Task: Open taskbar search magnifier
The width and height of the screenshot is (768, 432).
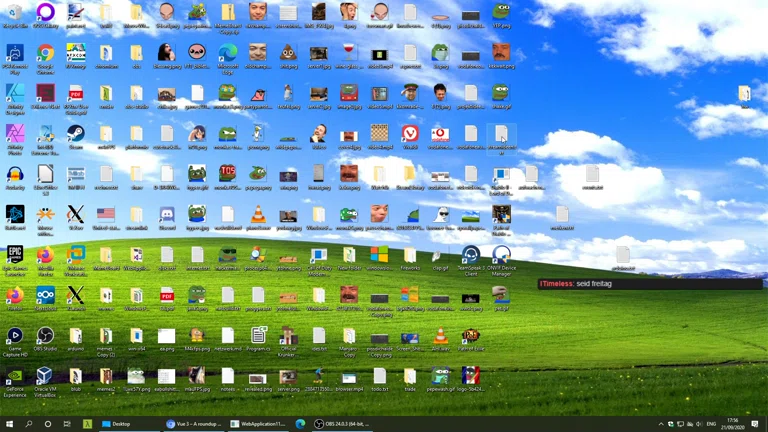Action: 28,424
